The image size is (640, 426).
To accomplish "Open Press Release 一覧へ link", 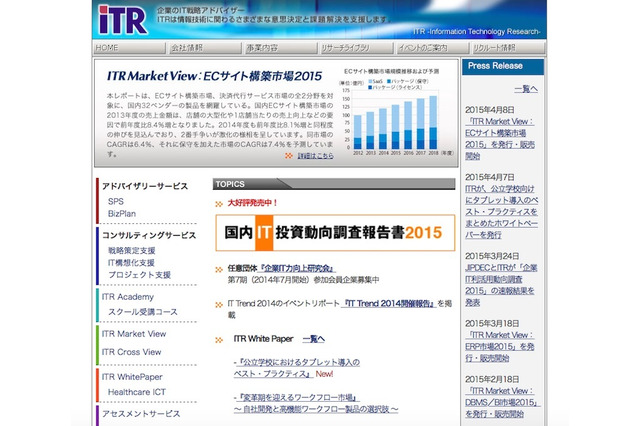I will (526, 89).
